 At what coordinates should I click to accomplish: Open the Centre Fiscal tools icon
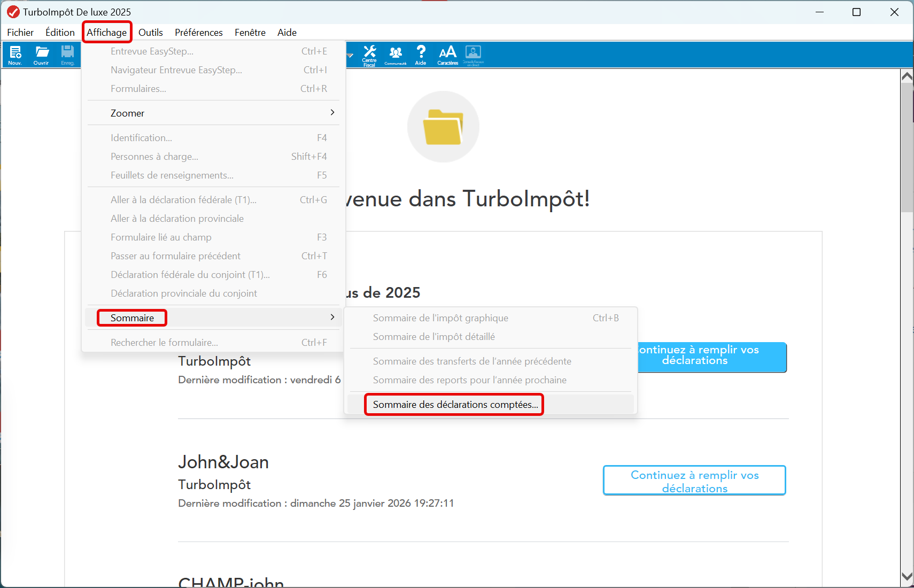click(x=369, y=55)
